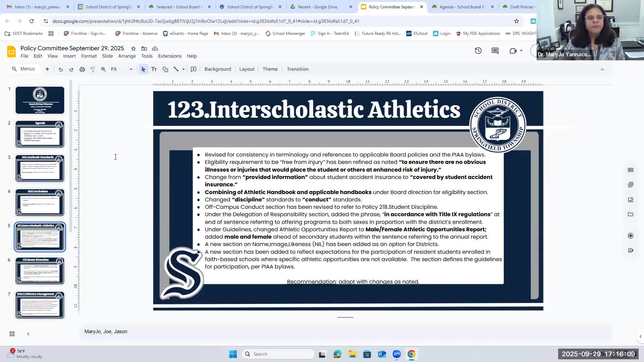Image resolution: width=644 pixels, height=362 pixels.
Task: Switch to Recent - Google Drive tab
Action: (317, 7)
